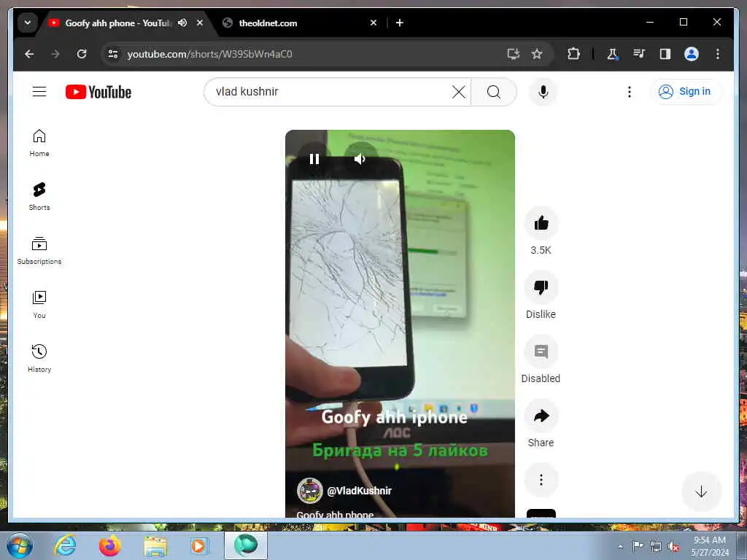Launch Internet Explorer from taskbar

pos(65,545)
